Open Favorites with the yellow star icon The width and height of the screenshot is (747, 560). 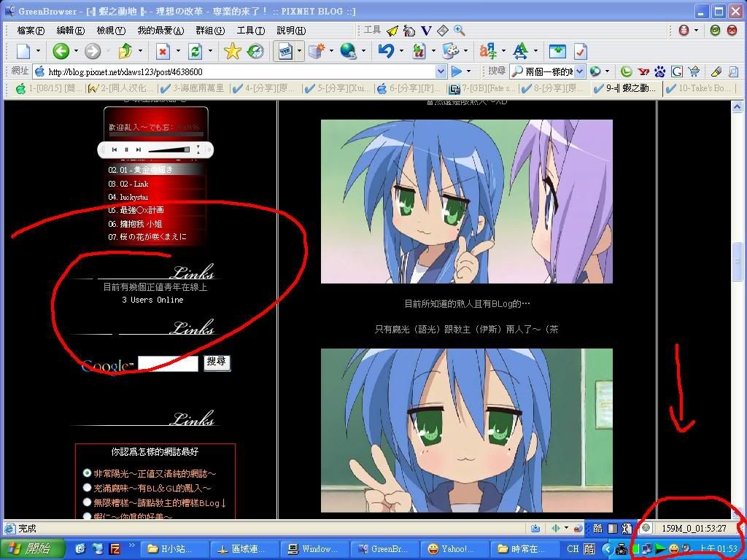click(233, 51)
